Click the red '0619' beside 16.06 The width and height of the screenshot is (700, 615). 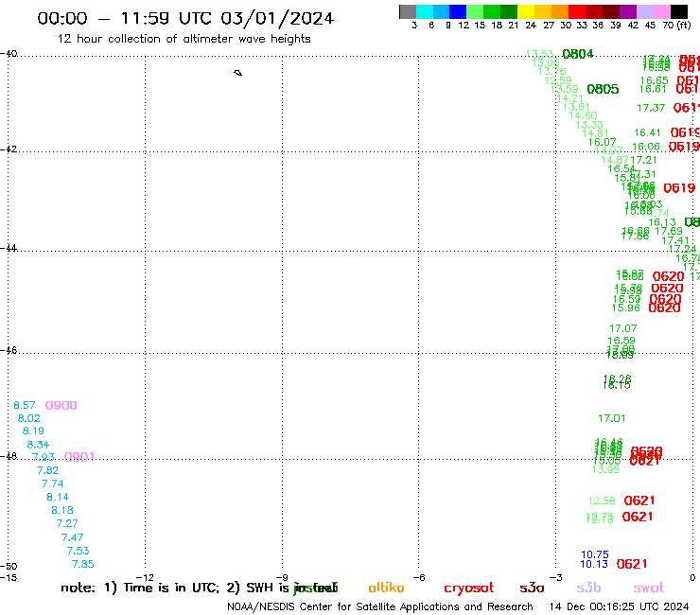(x=684, y=147)
